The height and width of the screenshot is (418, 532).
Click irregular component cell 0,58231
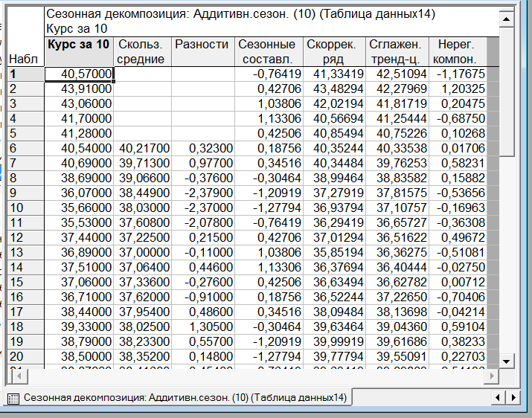click(x=458, y=163)
